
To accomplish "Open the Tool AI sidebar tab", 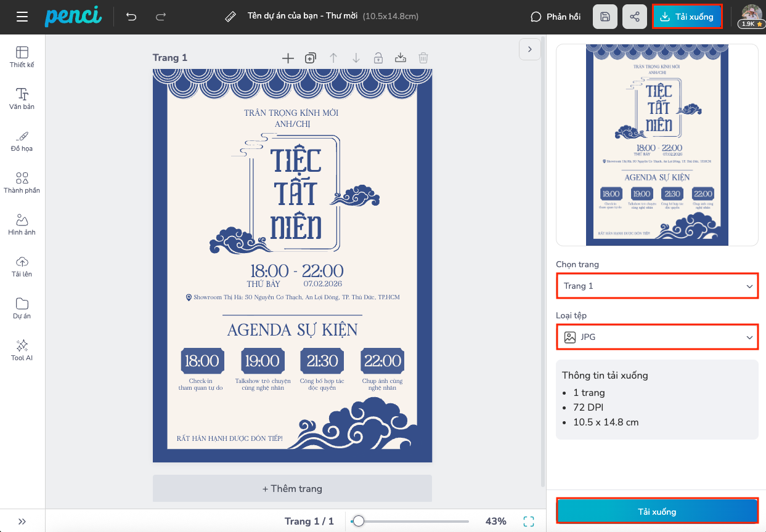I will click(x=22, y=350).
